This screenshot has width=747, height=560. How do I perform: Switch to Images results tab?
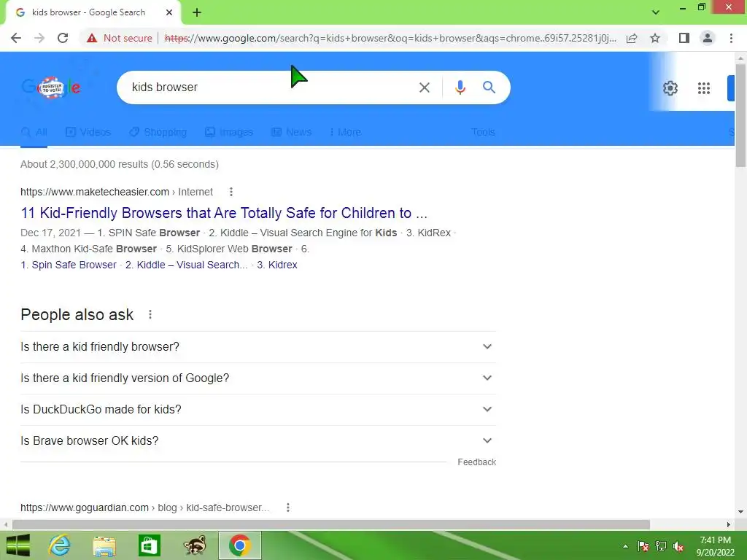click(x=229, y=132)
